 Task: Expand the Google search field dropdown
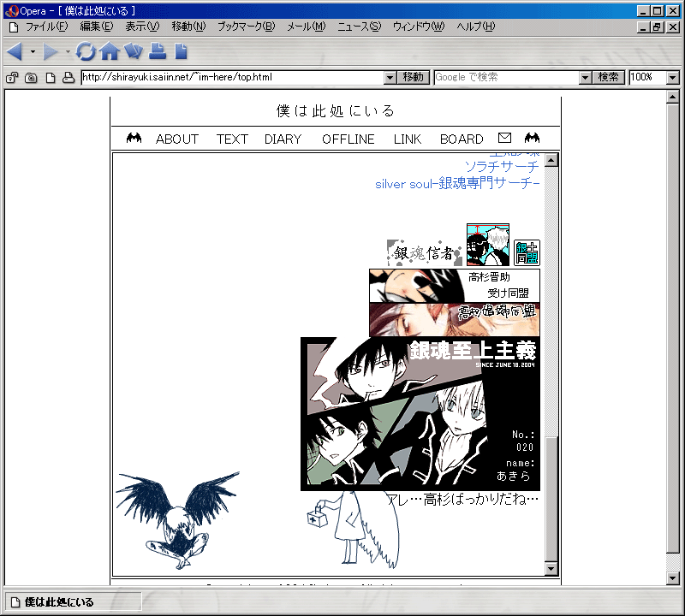click(x=586, y=78)
